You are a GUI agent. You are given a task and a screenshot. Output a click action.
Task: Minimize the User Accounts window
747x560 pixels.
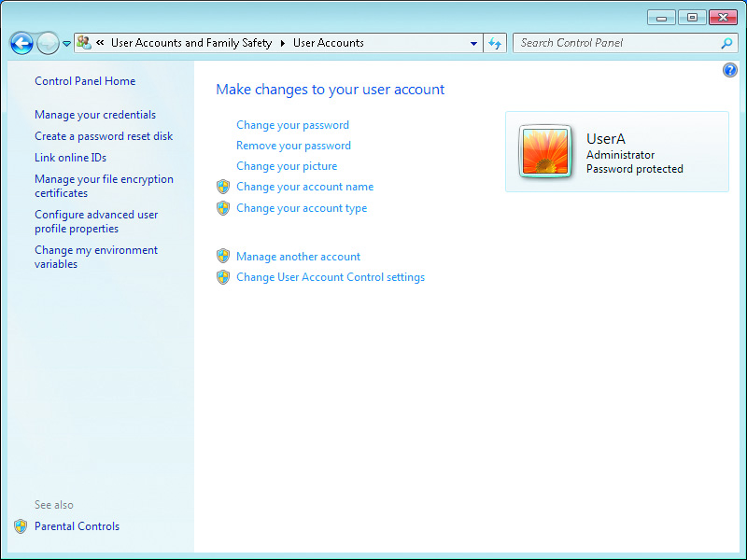pos(661,18)
